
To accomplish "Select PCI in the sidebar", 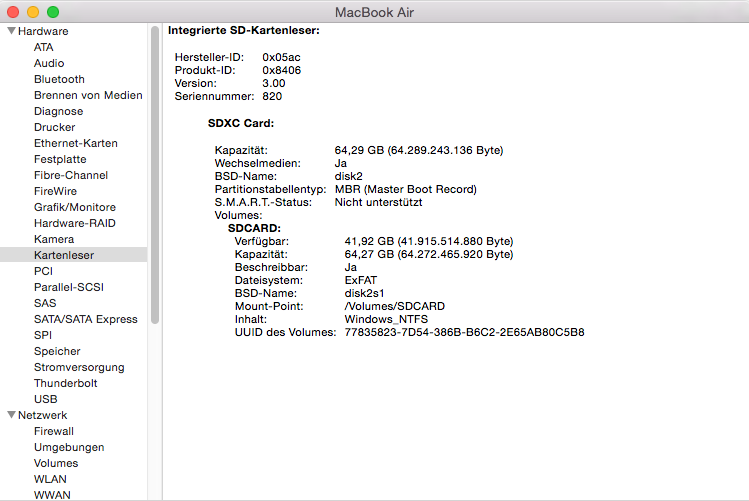I will point(43,271).
